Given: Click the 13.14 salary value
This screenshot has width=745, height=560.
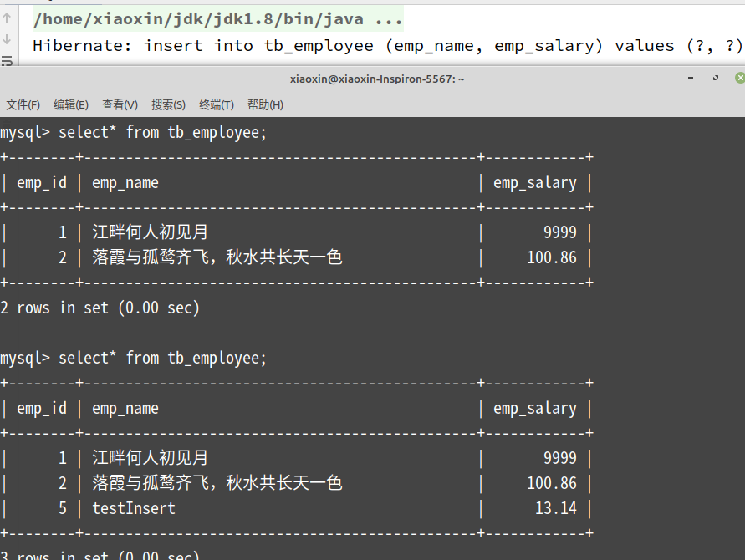Looking at the screenshot, I should 556,508.
